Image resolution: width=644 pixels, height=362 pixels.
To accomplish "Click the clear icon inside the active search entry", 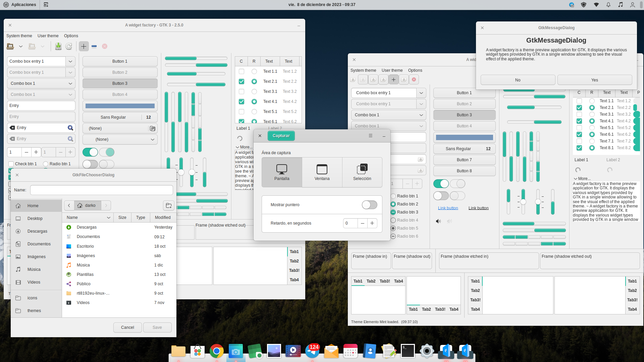I will coord(12,128).
